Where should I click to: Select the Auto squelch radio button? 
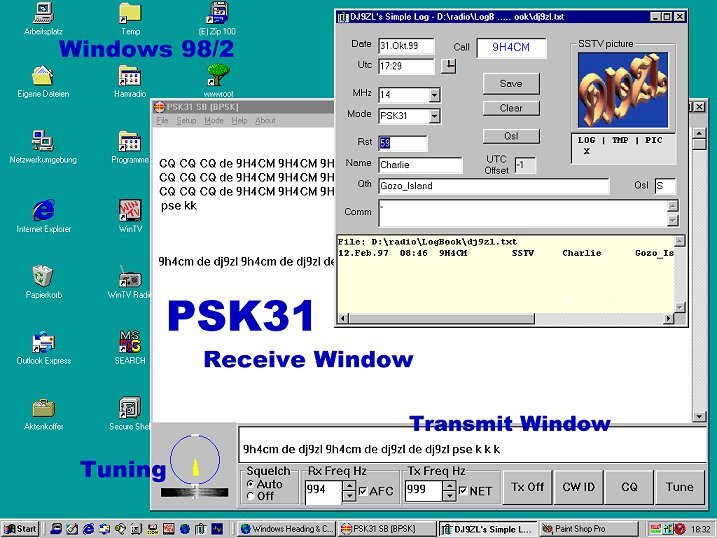pyautogui.click(x=250, y=484)
